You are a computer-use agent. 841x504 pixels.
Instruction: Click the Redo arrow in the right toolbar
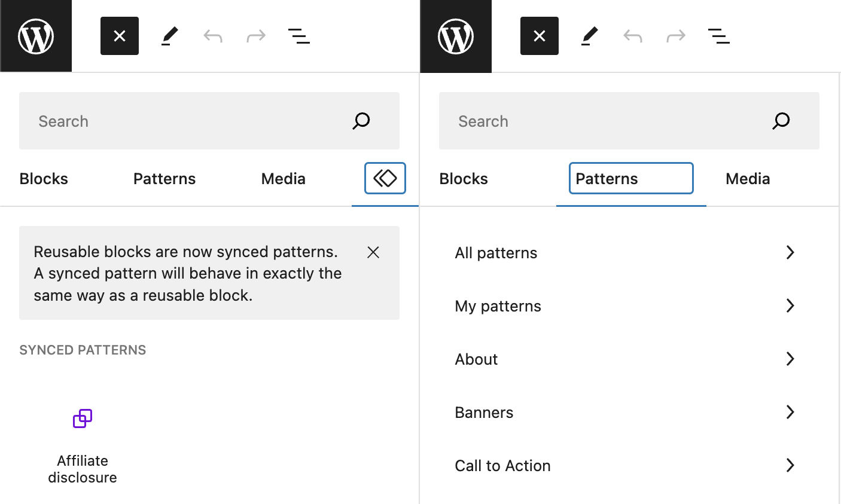pyautogui.click(x=675, y=36)
